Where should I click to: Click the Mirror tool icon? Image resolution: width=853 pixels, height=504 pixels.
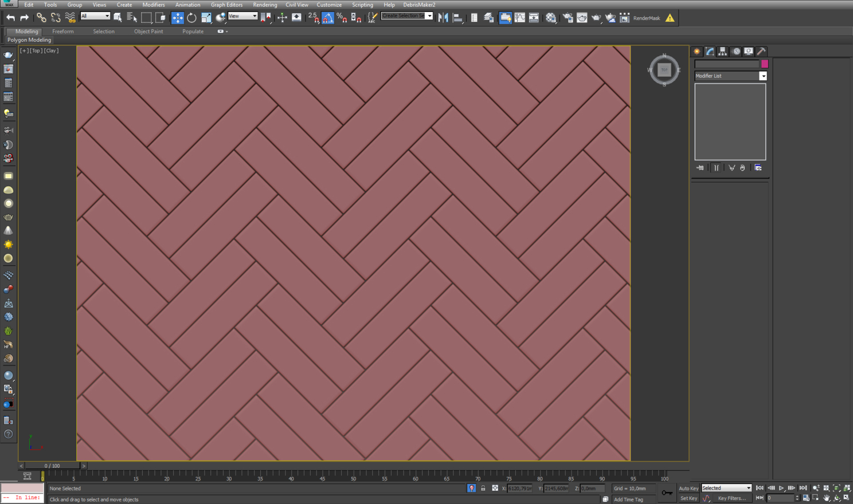(x=443, y=18)
